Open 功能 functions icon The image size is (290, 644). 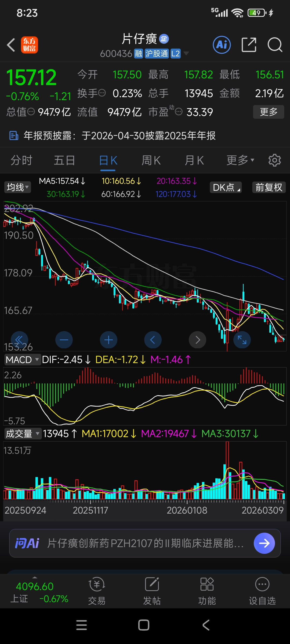click(207, 591)
